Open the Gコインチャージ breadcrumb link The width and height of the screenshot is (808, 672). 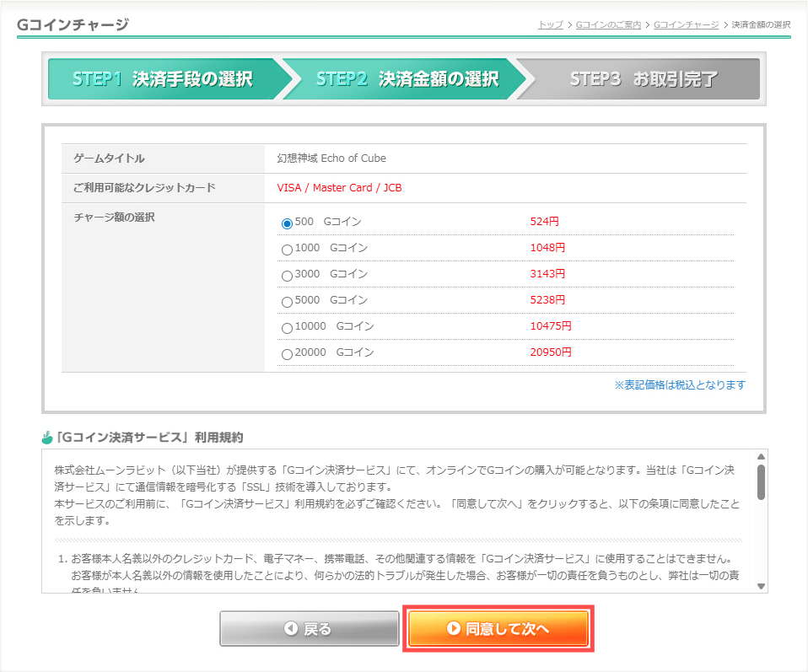(686, 24)
